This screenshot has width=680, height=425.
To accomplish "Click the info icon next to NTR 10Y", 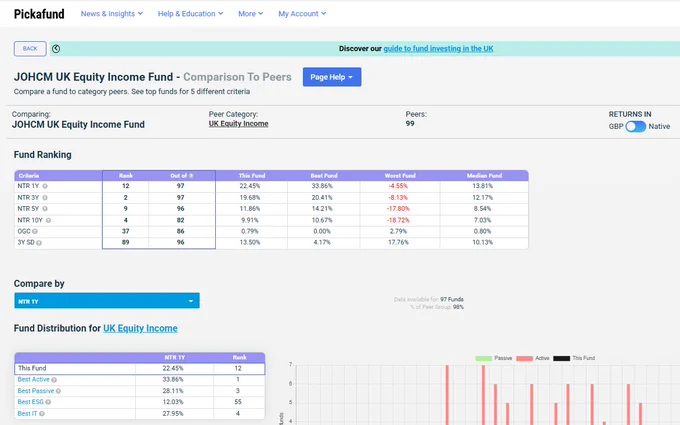I will click(48, 220).
